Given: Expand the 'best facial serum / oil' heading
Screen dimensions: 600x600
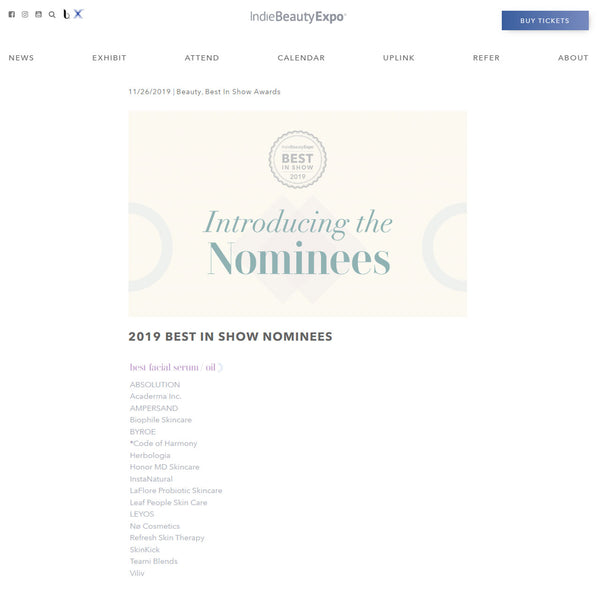Looking at the screenshot, I should click(x=176, y=367).
